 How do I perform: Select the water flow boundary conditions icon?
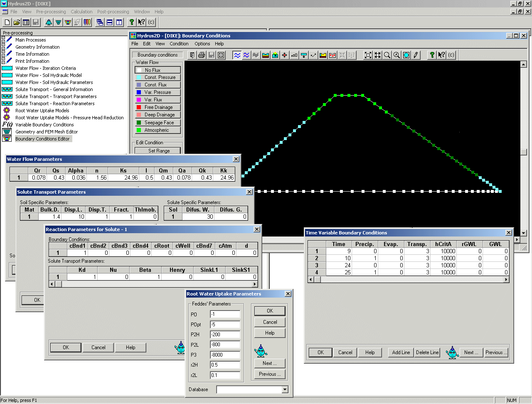237,55
